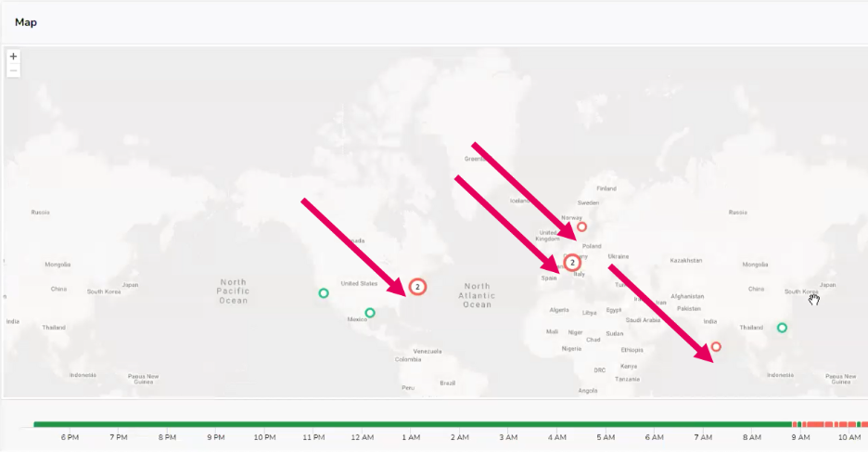Click the red segment of the status timeline
Screen dimensions: 868x453
click(830, 424)
